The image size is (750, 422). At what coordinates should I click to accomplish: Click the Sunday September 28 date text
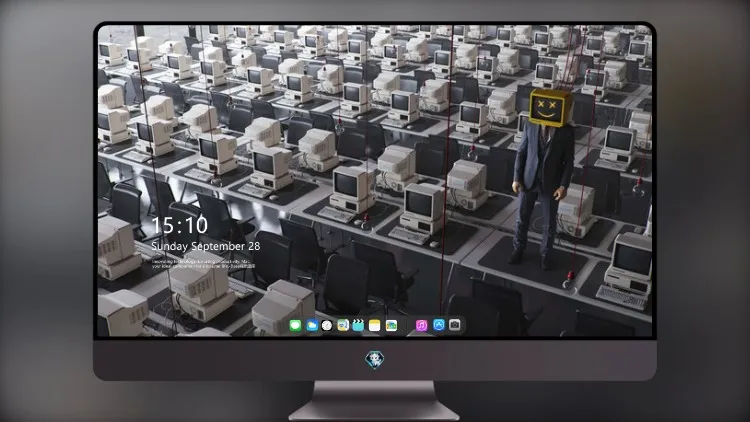coord(206,246)
